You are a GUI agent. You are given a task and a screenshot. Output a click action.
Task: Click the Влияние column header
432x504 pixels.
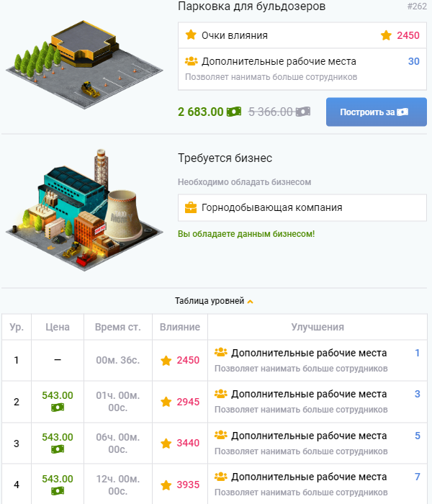[180, 327]
